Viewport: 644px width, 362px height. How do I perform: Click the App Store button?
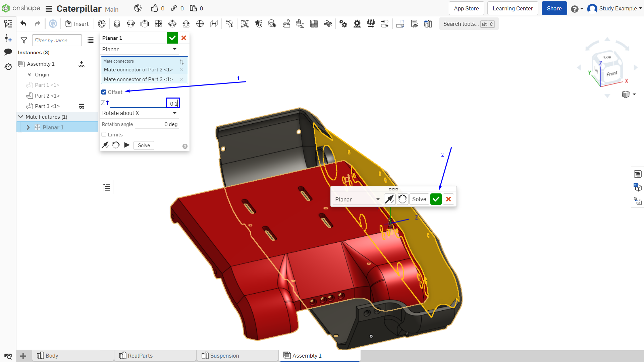[466, 8]
